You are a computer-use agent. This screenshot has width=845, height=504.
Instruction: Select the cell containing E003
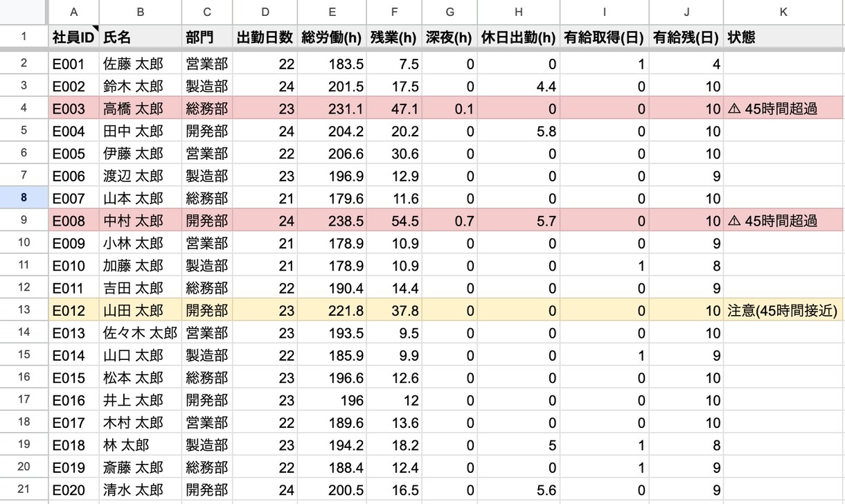point(73,109)
